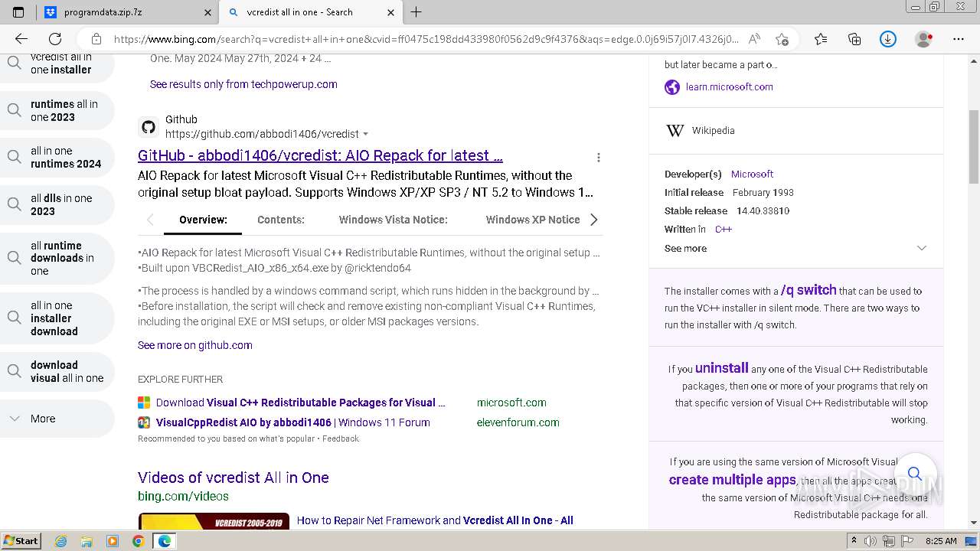Click the taskbar clock 8:25 AM
Image resolution: width=980 pixels, height=551 pixels.
click(x=941, y=541)
